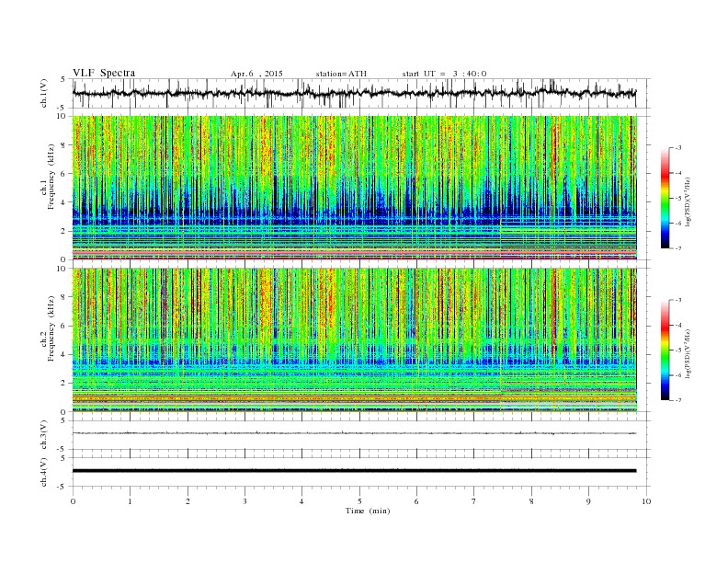Screen dimensions: 728x563
Task: Click inside the ch.2 frequency spectrogram panel
Action: (355, 340)
